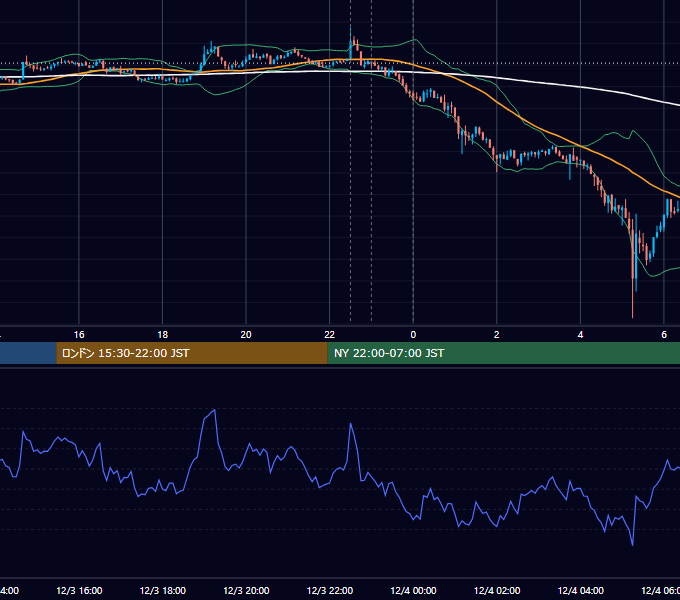Click the 18 hour label on price chart axis
Image resolution: width=680 pixels, height=600 pixels.
(x=163, y=335)
